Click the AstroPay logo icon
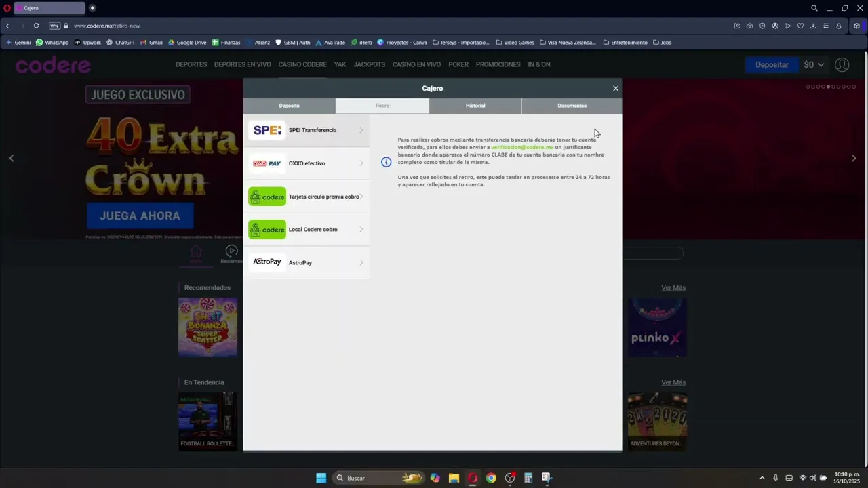 click(267, 262)
